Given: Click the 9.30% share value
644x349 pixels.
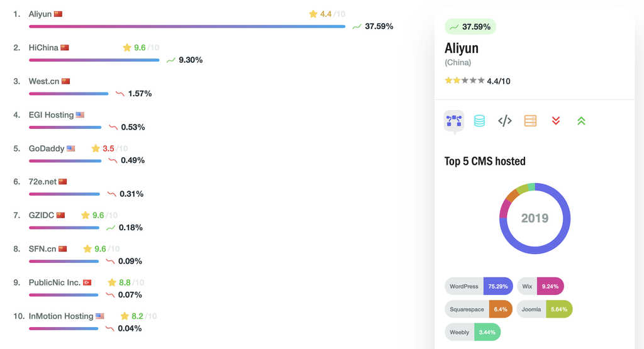Looking at the screenshot, I should [x=191, y=60].
